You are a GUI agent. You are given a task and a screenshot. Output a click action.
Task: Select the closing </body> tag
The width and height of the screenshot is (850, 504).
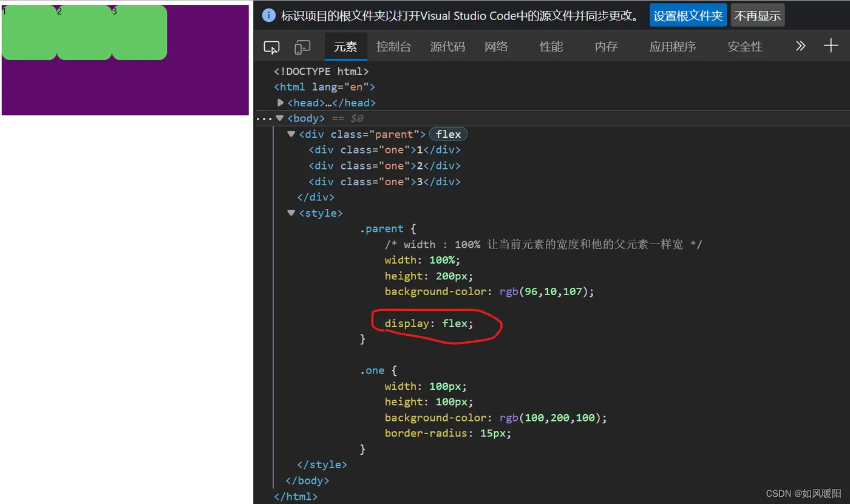click(x=307, y=480)
